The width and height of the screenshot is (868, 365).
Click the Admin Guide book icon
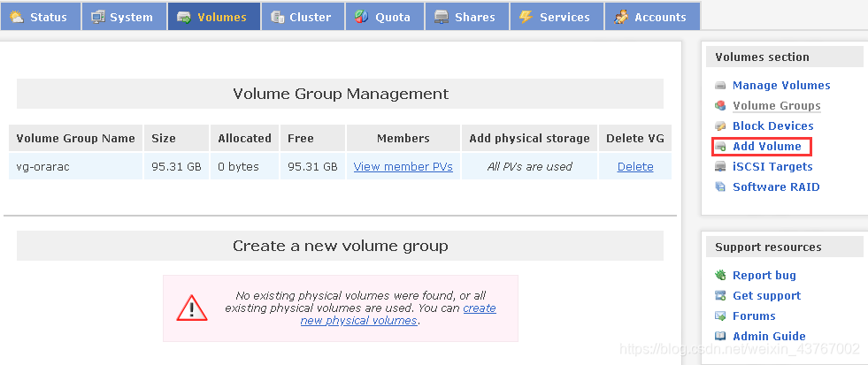[720, 336]
